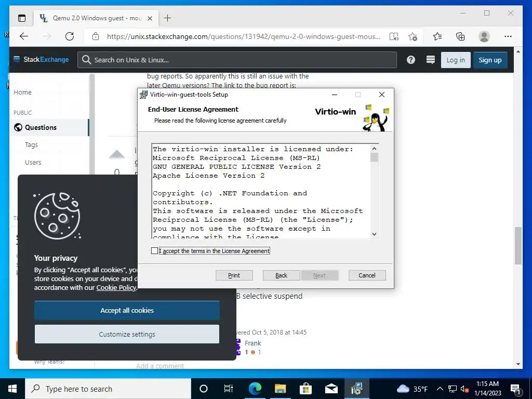Click the Log in button
The width and height of the screenshot is (532, 399).
(x=456, y=60)
